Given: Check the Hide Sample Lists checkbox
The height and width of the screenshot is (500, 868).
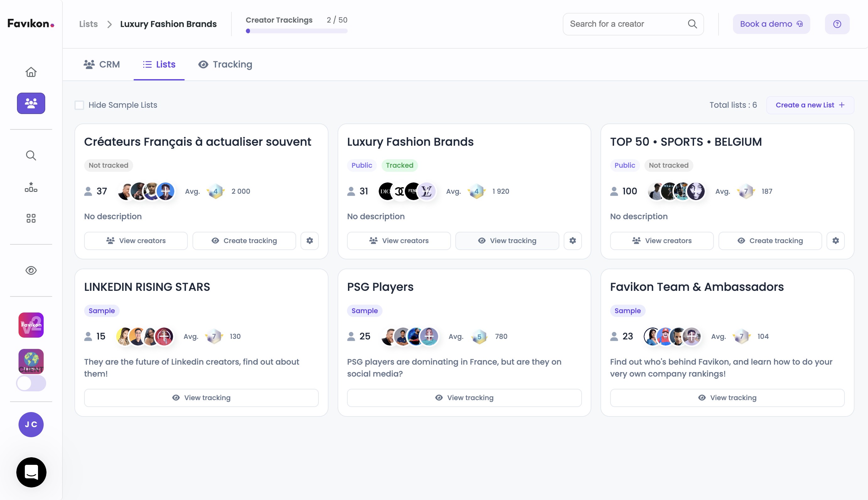Looking at the screenshot, I should (x=79, y=105).
